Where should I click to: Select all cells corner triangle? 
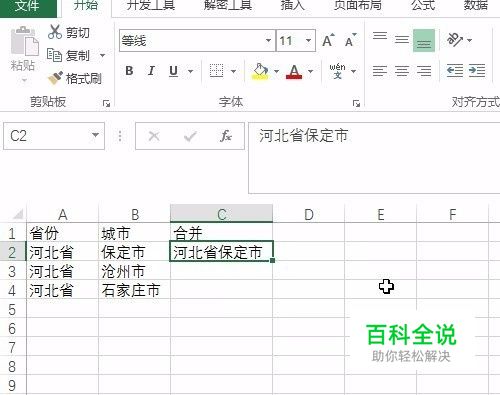click(17, 214)
